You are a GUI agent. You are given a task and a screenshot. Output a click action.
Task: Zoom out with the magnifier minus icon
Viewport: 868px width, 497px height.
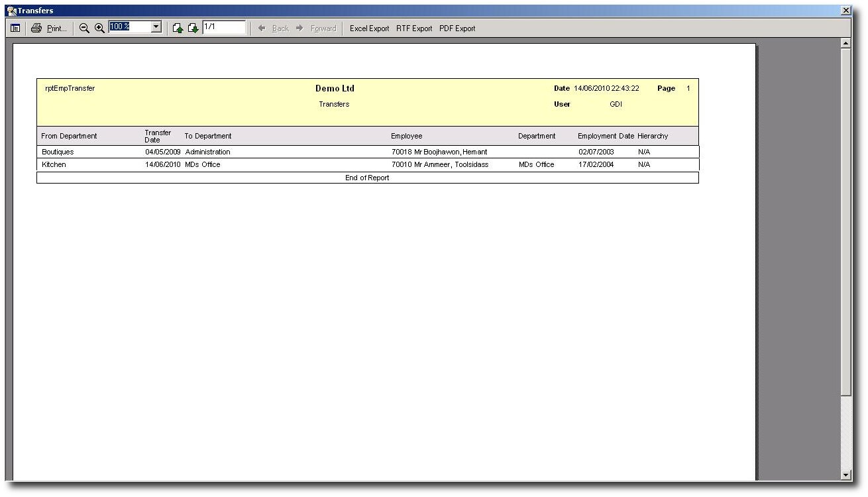tap(84, 28)
